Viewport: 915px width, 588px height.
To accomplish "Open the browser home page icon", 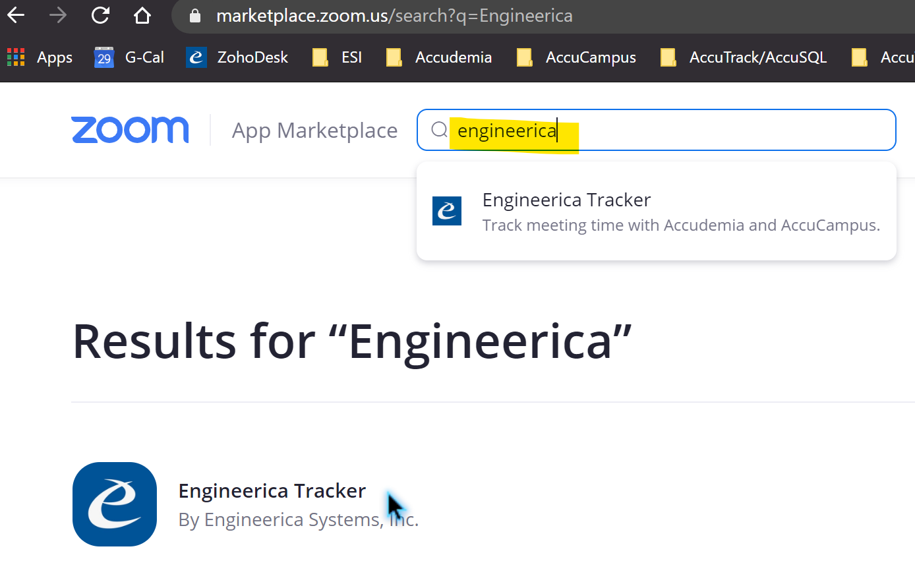I will coord(142,15).
